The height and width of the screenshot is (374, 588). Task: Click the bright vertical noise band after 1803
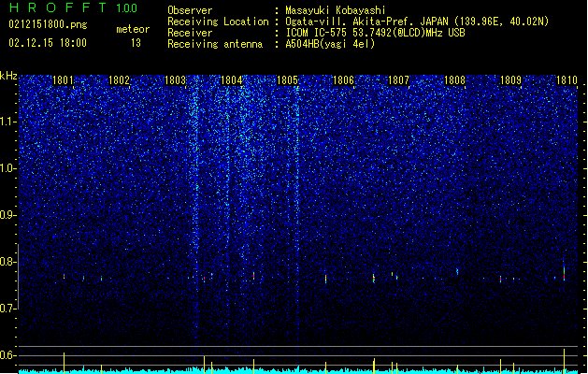(195, 210)
